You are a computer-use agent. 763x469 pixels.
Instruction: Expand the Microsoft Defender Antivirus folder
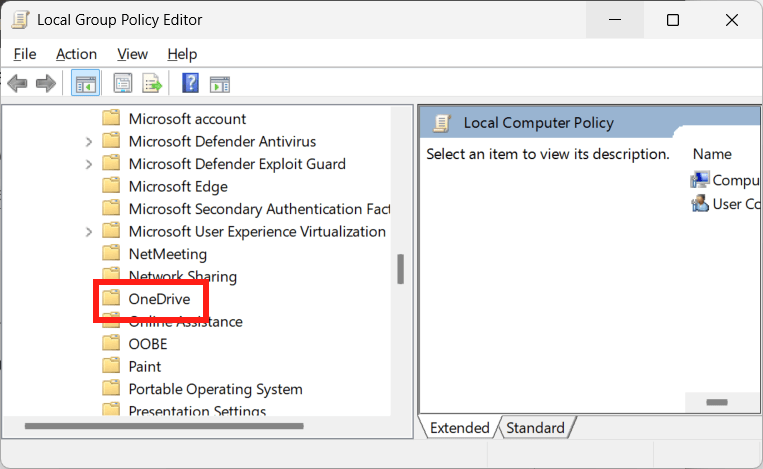point(90,142)
